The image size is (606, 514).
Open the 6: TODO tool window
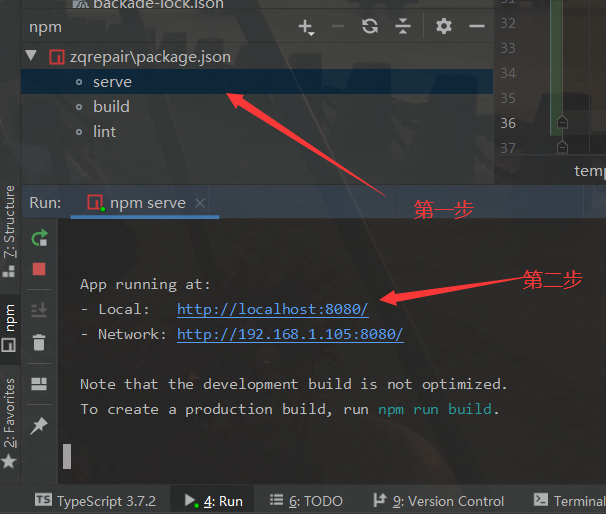[306, 501]
